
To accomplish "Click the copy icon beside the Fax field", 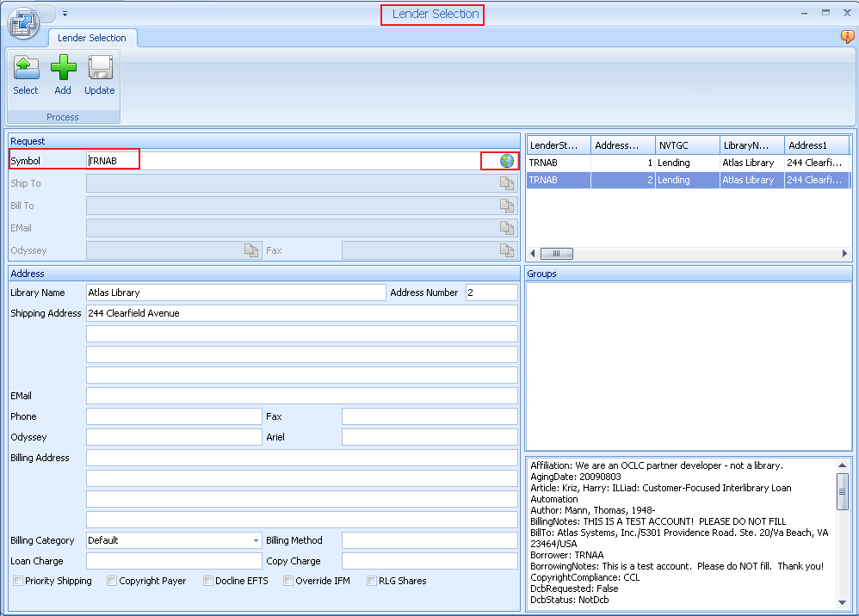I will (507, 249).
